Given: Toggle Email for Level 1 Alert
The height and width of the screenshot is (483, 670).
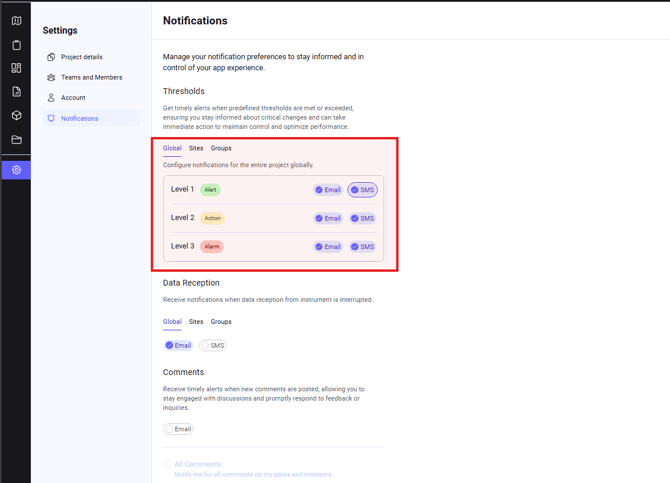Looking at the screenshot, I should coord(328,190).
